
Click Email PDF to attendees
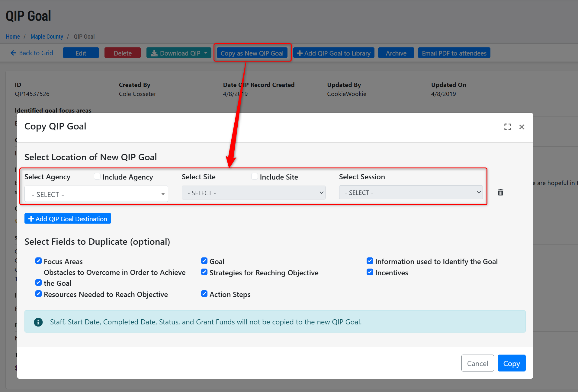tap(454, 53)
